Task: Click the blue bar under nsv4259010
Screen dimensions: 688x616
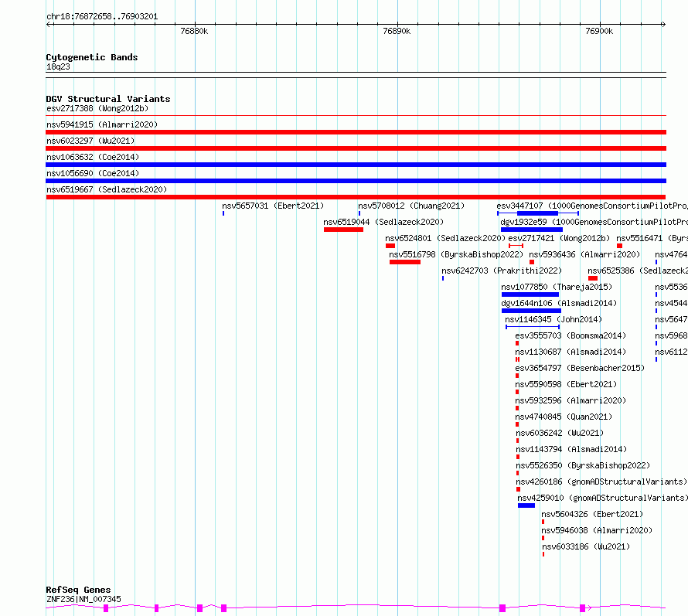Action: click(526, 505)
